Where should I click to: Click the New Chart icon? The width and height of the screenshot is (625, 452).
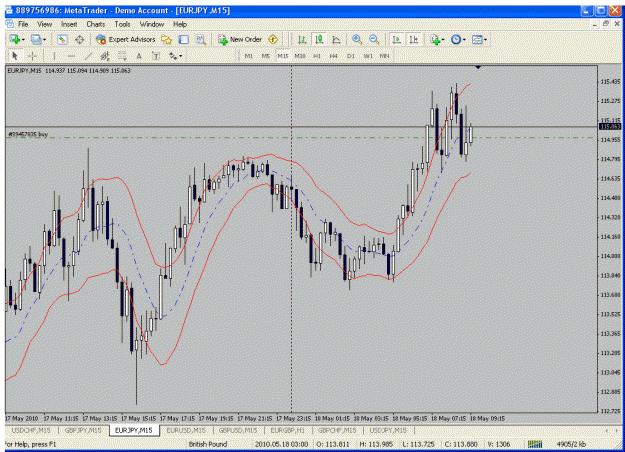click(14, 39)
